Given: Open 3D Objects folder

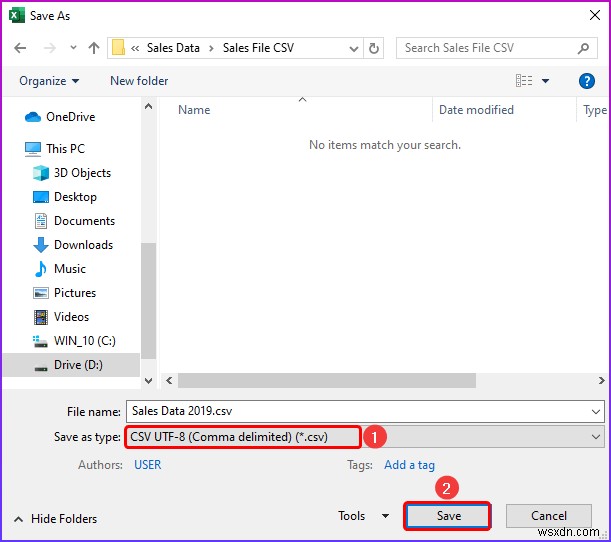Looking at the screenshot, I should (x=72, y=173).
